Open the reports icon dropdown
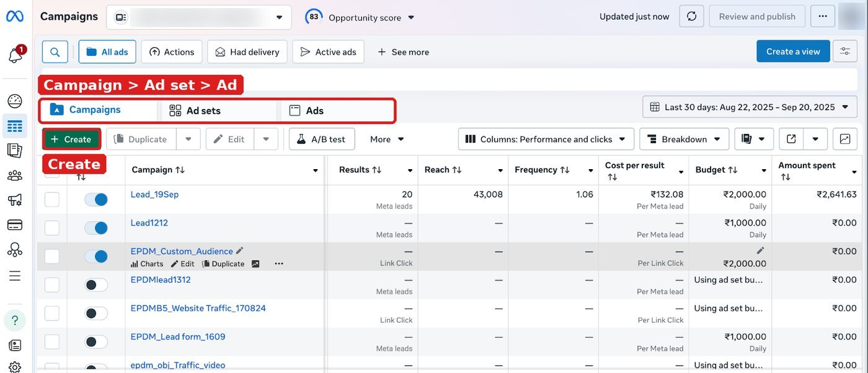This screenshot has width=868, height=373. [x=754, y=139]
